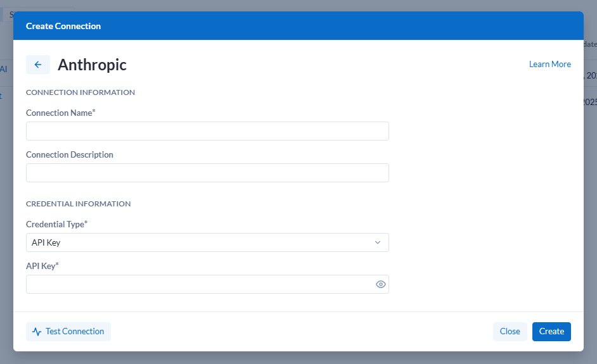Open the Credential Type combo box
Screen dimensions: 597x364
coord(203,242)
